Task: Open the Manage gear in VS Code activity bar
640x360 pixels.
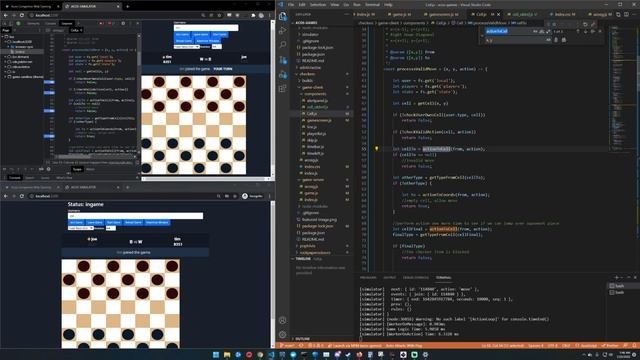Action: [x=282, y=335]
